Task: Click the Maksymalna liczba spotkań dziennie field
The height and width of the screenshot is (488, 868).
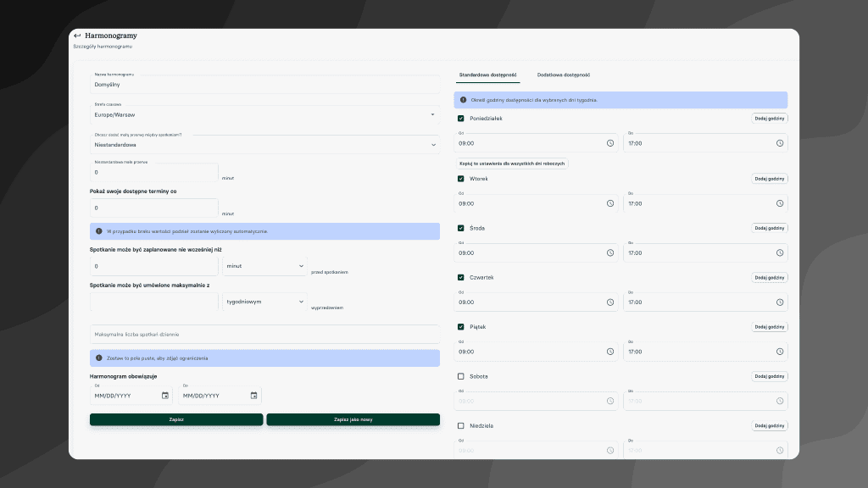Action: click(264, 335)
